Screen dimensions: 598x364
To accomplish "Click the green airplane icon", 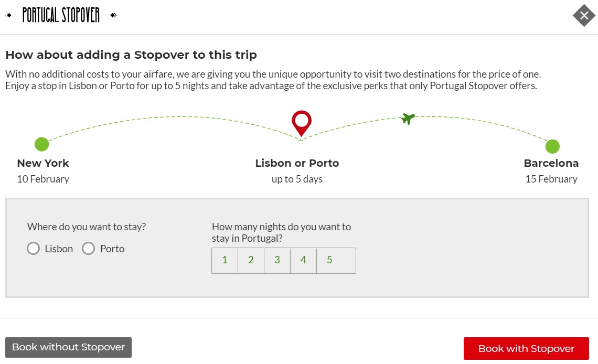I will pyautogui.click(x=408, y=119).
